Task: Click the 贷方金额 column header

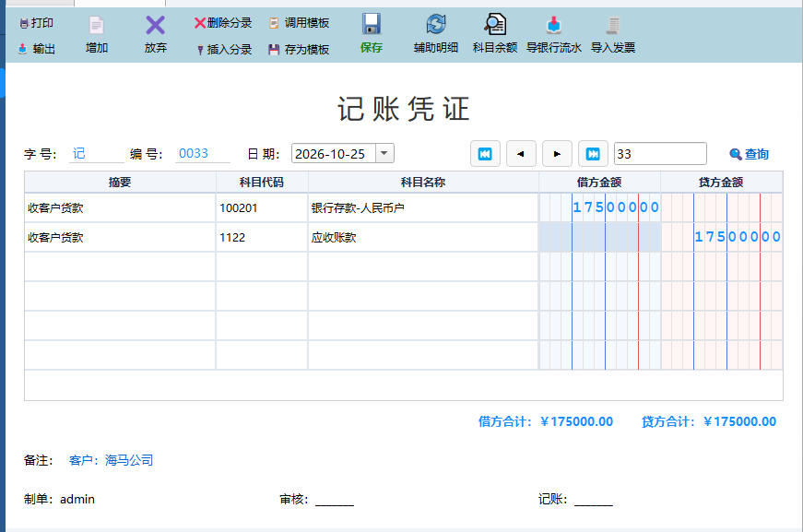Action: tap(722, 183)
